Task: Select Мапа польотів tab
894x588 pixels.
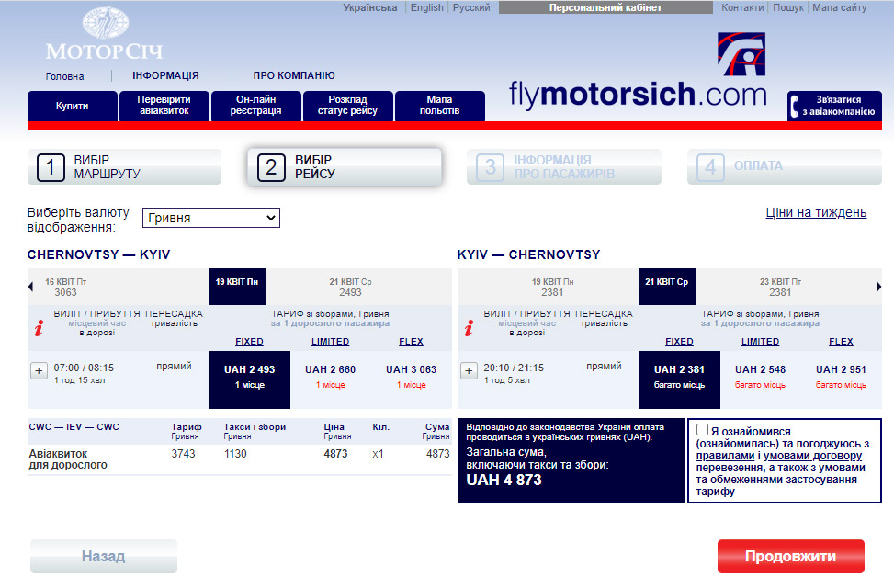Action: [439, 106]
